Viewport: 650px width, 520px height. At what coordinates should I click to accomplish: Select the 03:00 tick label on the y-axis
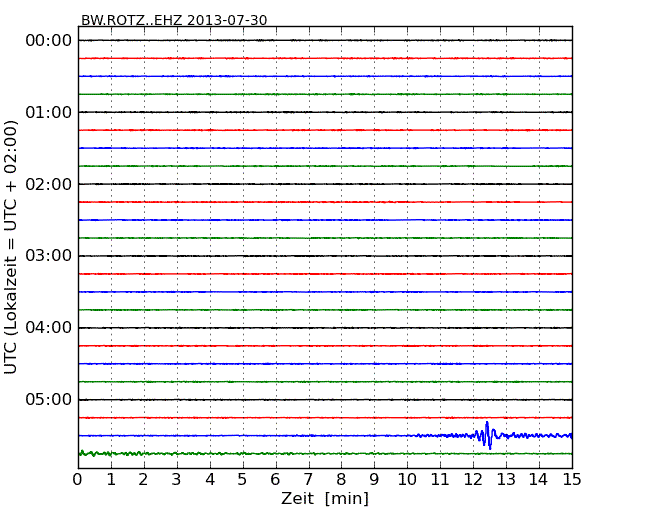(48, 256)
